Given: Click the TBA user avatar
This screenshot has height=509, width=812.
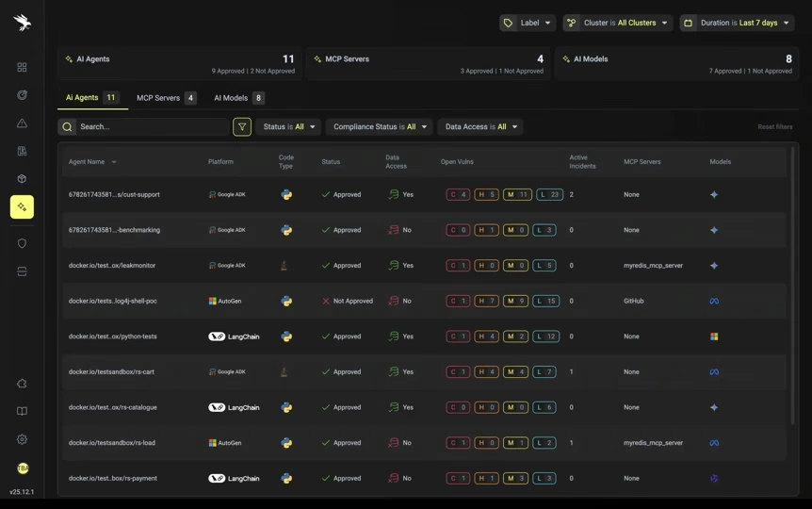Looking at the screenshot, I should pyautogui.click(x=23, y=468).
